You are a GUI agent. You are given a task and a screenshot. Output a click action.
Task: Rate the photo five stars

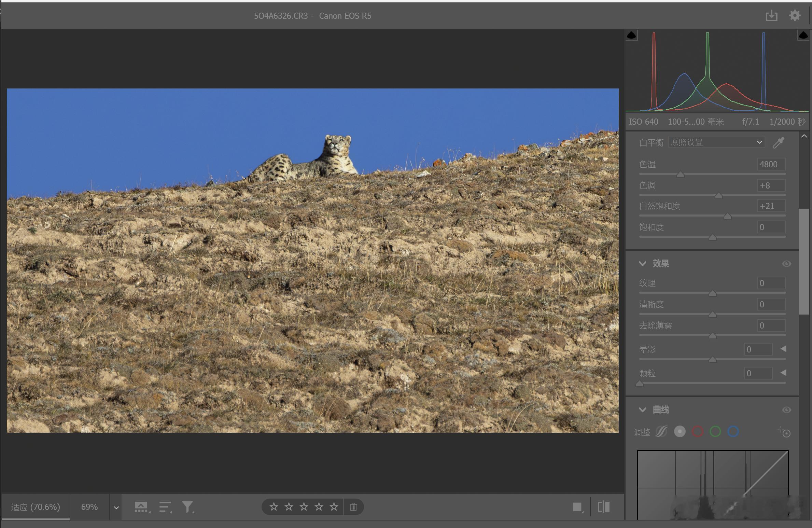pos(334,507)
